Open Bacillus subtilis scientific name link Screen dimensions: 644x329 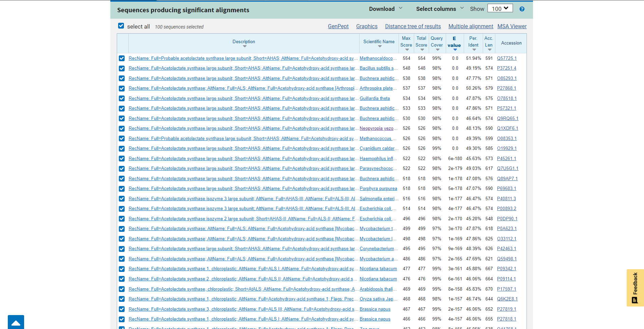(379, 68)
